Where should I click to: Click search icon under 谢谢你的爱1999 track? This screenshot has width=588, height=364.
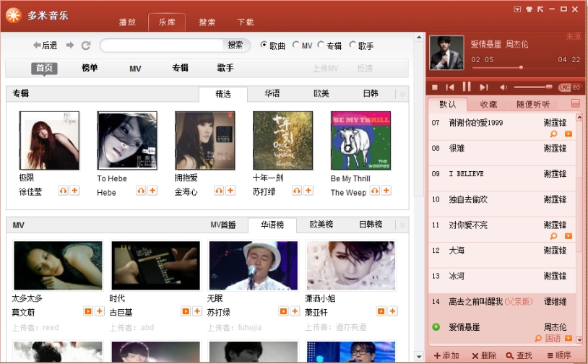point(553,134)
